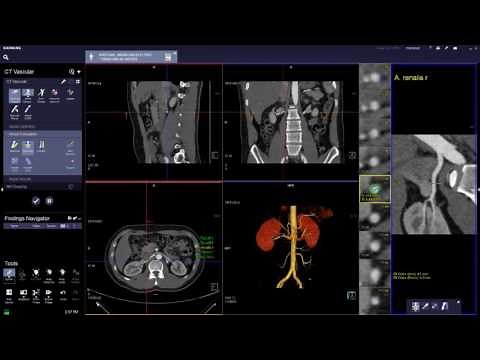Click the first icon next to Findings Navigator title
Image resolution: width=480 pixels, height=360 pixels.
click(70, 218)
